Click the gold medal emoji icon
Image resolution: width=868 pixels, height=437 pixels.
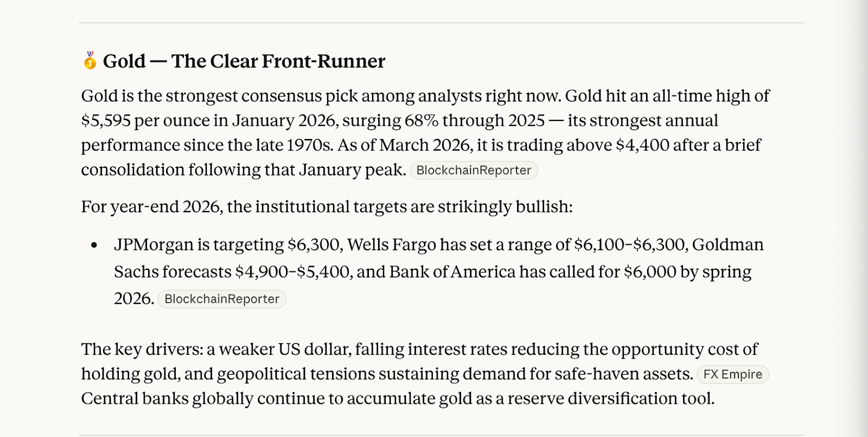[90, 61]
